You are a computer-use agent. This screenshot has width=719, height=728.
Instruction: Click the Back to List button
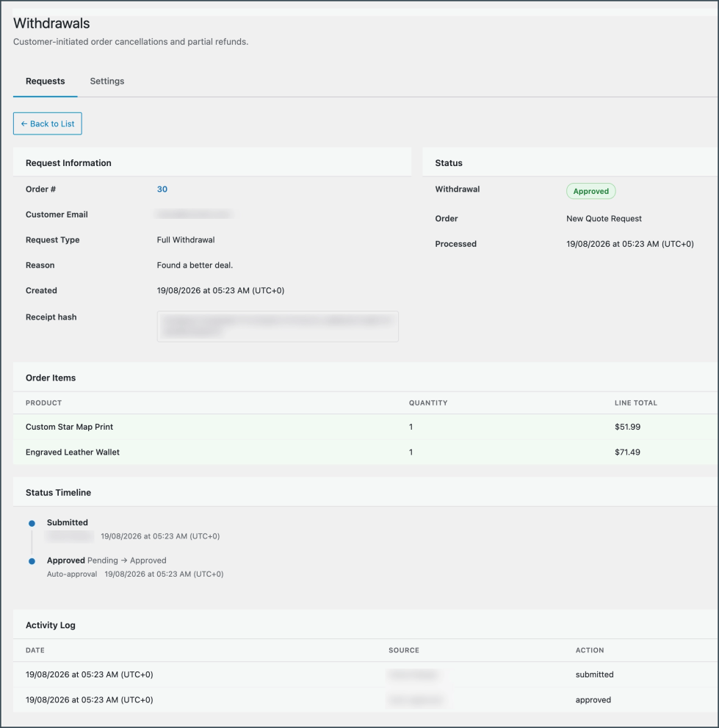pyautogui.click(x=47, y=123)
